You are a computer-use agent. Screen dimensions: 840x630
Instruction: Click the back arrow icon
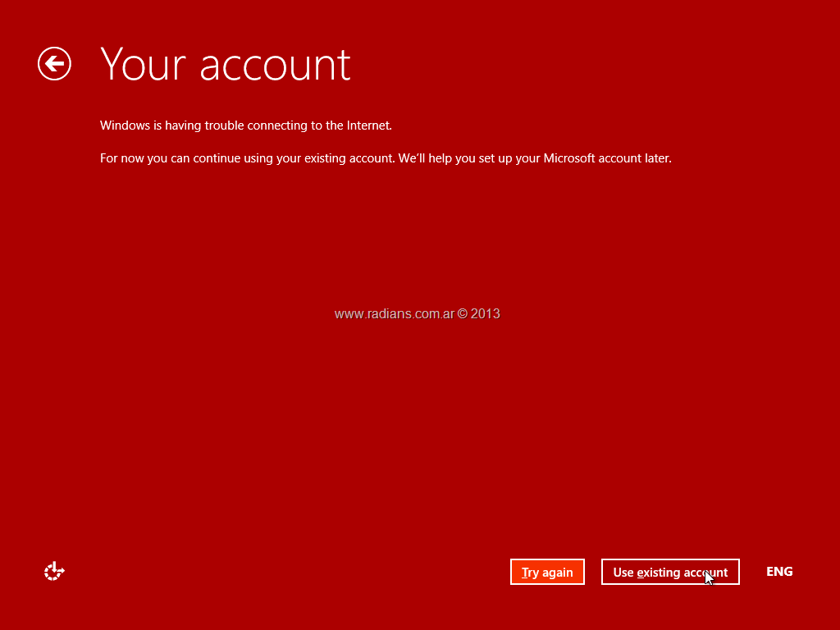point(54,64)
